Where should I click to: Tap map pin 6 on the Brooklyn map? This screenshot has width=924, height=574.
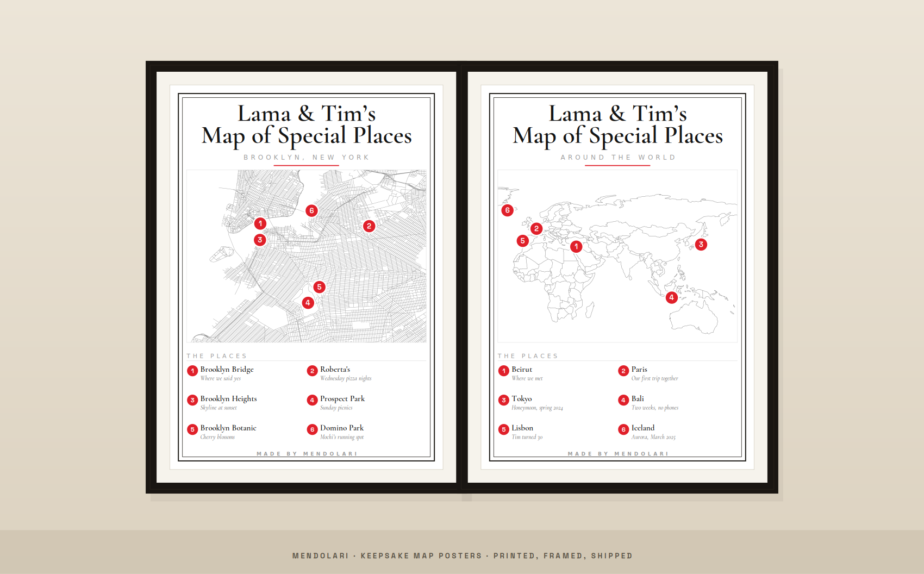tap(311, 210)
